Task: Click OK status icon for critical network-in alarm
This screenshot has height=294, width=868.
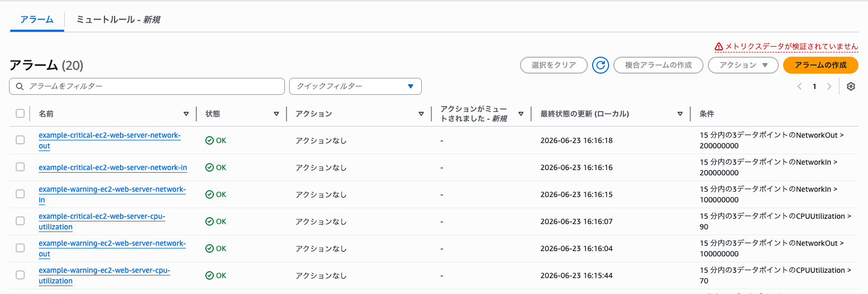Action: 210,167
